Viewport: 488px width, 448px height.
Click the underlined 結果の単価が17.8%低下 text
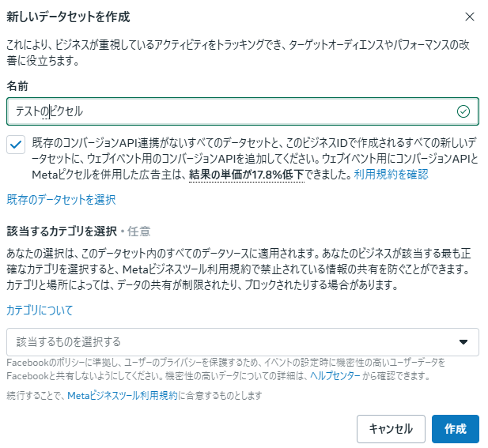247,175
